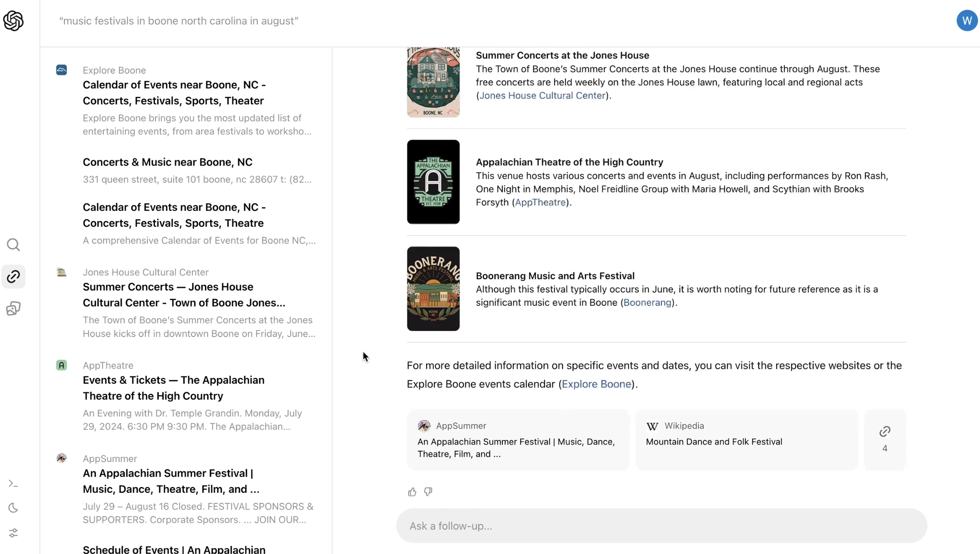Click the OpenAI logo icon
Image resolution: width=980 pixels, height=554 pixels.
[x=13, y=21]
